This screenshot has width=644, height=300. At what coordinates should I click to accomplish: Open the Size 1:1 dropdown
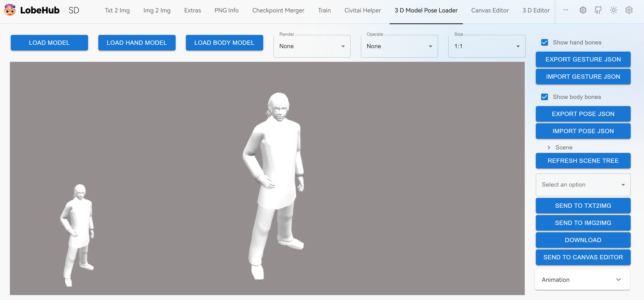point(487,46)
